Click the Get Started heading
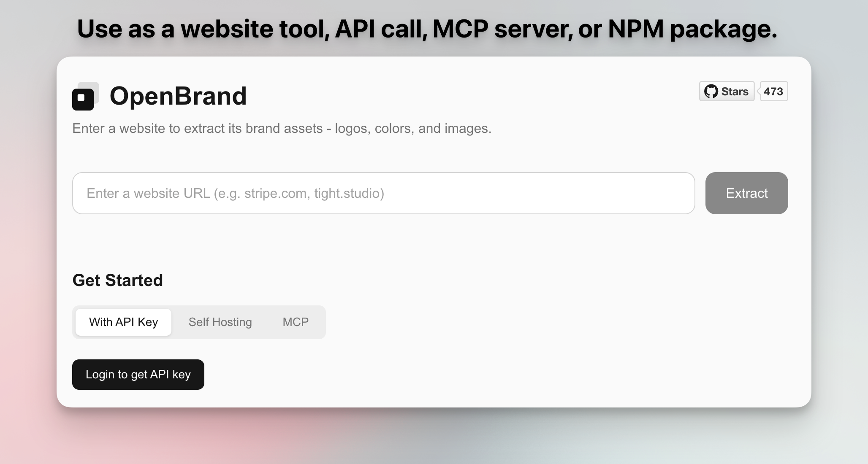 point(117,281)
